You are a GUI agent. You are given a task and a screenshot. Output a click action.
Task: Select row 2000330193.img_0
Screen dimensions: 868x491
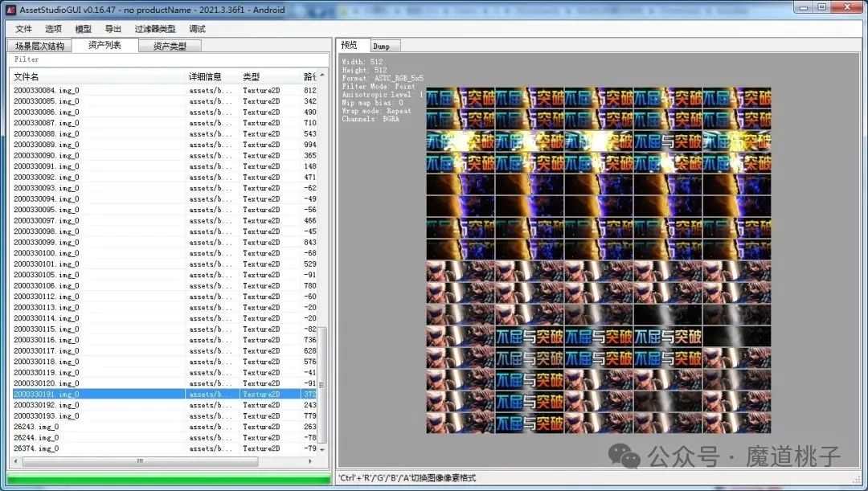point(165,415)
